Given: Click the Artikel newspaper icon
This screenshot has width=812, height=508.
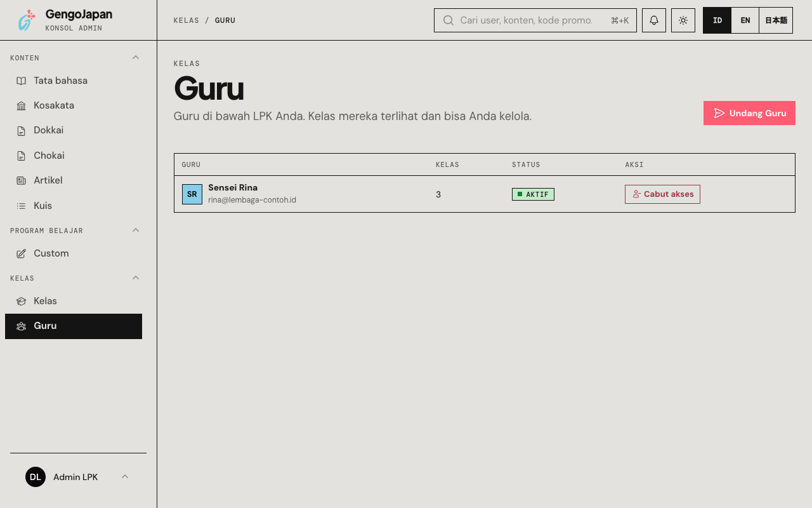Looking at the screenshot, I should (22, 180).
